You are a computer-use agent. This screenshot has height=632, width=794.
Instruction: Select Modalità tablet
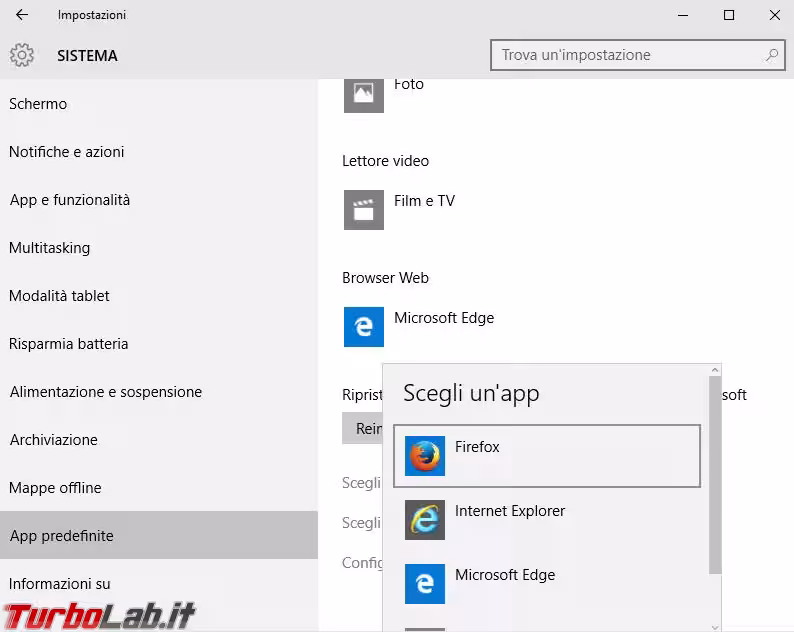tap(158, 296)
